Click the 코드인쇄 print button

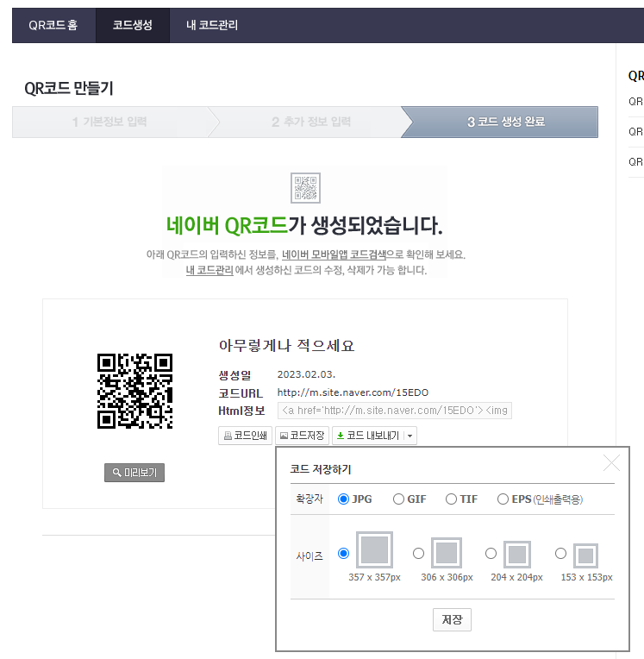tap(246, 436)
